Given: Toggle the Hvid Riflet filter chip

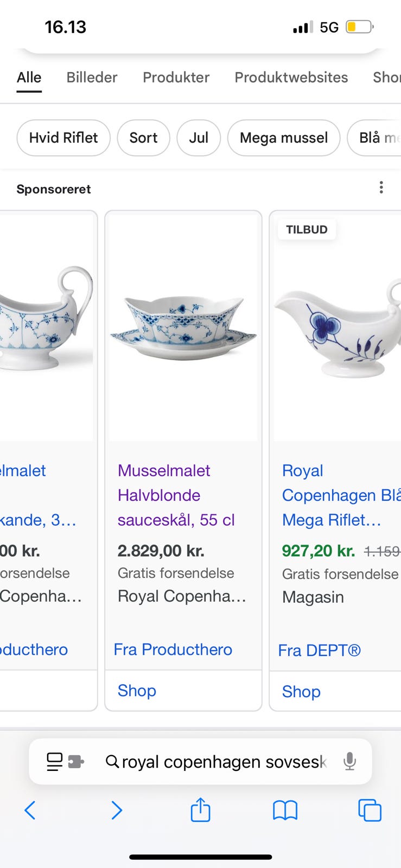Looking at the screenshot, I should (63, 138).
